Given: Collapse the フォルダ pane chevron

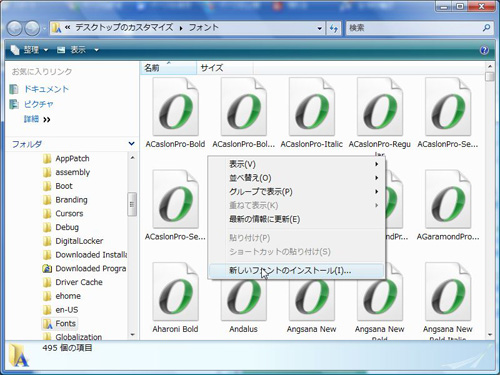Looking at the screenshot, I should tap(131, 144).
